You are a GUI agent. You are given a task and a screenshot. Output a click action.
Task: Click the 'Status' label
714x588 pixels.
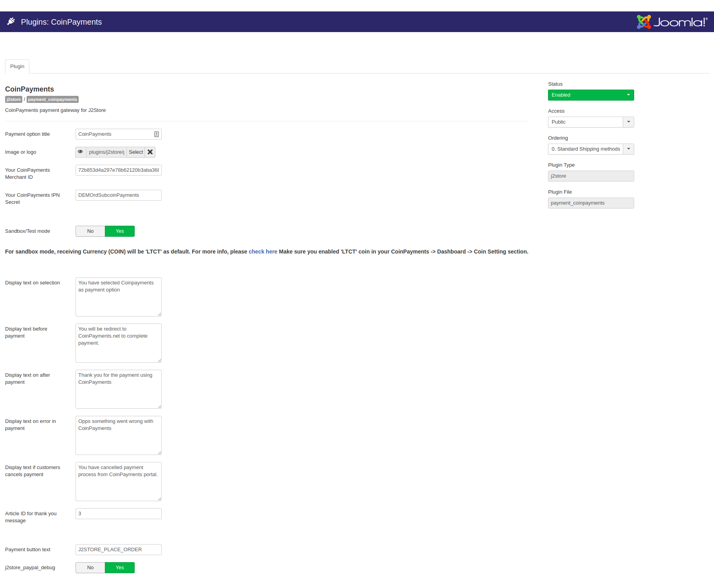point(555,84)
